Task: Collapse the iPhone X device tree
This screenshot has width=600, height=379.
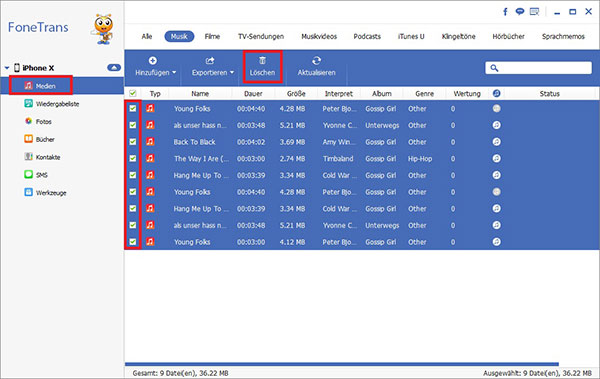Action: (x=7, y=68)
